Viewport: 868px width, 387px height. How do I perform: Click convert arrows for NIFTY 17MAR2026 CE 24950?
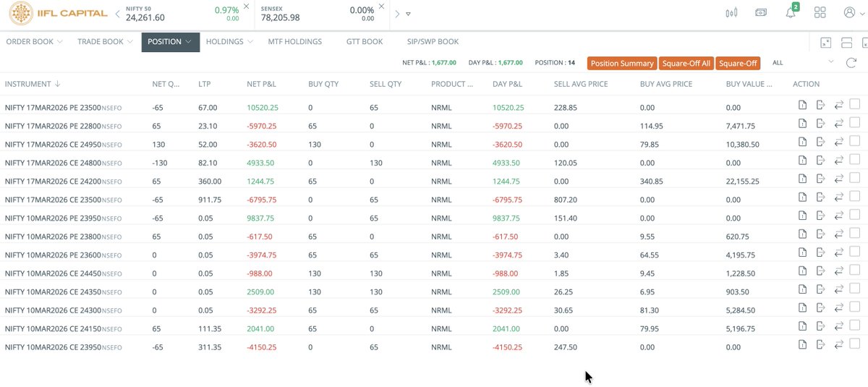click(839, 141)
